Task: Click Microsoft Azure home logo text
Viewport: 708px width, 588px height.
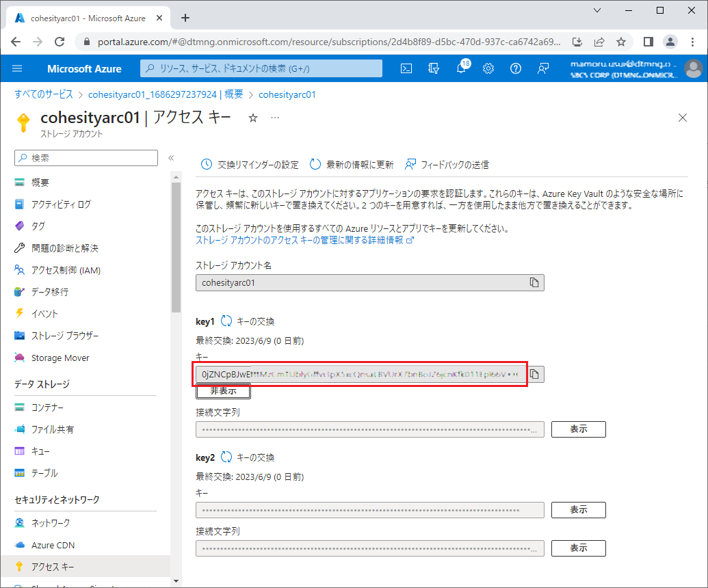Action: point(84,68)
